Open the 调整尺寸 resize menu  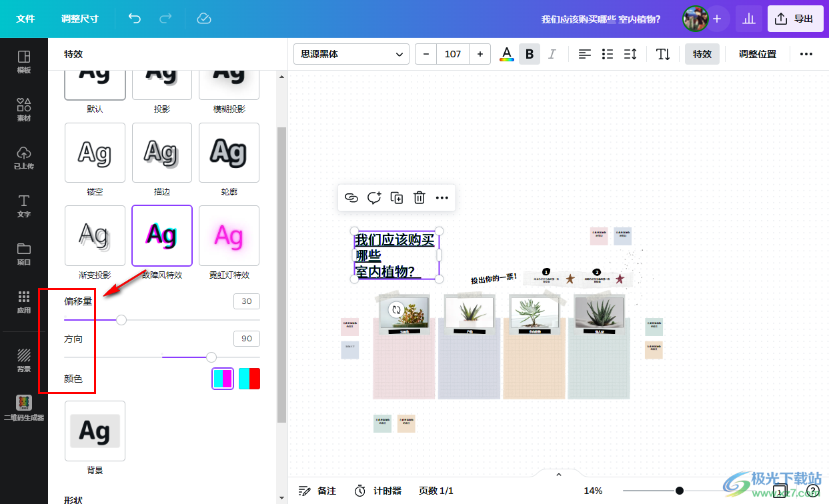click(x=80, y=19)
